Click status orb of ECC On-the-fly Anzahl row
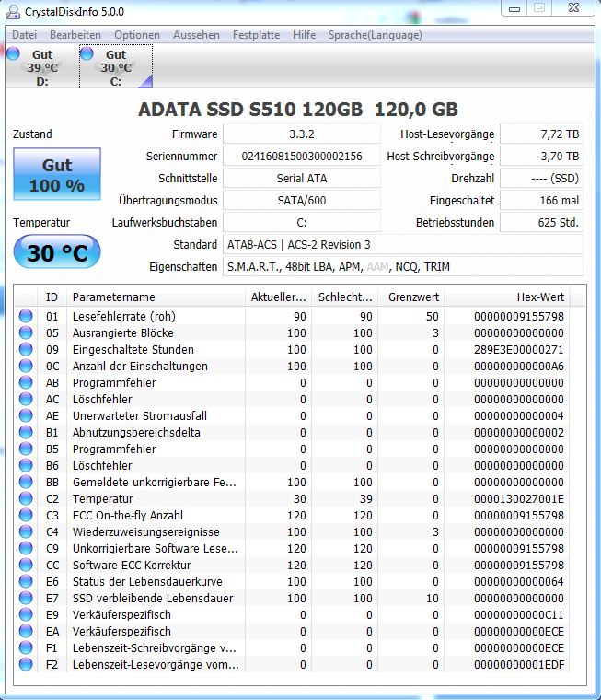The width and height of the screenshot is (601, 700). pos(26,515)
